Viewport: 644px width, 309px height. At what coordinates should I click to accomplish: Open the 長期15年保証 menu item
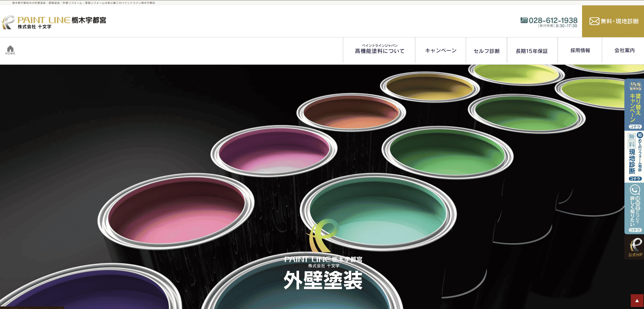tap(532, 51)
